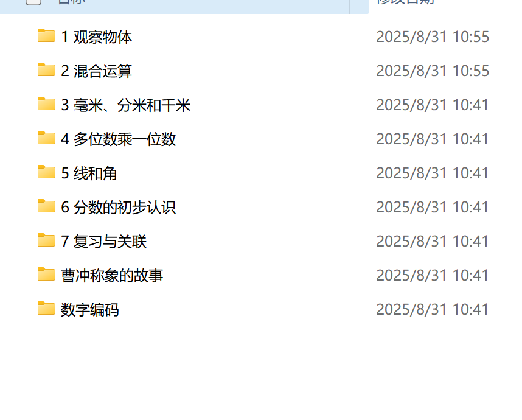Click the folder icon for 4 多位数乘一位数
The image size is (522, 420).
click(x=46, y=138)
